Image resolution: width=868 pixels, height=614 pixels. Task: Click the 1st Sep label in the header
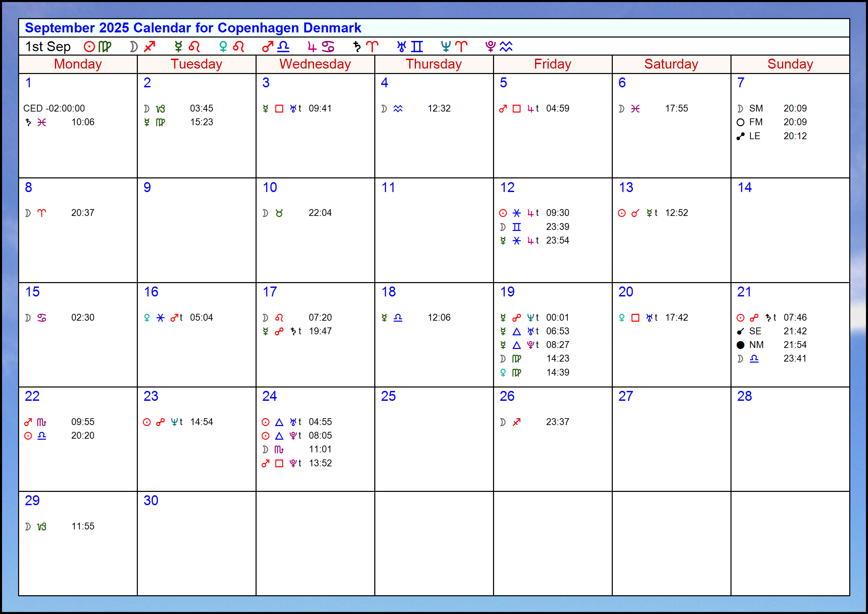tap(48, 46)
